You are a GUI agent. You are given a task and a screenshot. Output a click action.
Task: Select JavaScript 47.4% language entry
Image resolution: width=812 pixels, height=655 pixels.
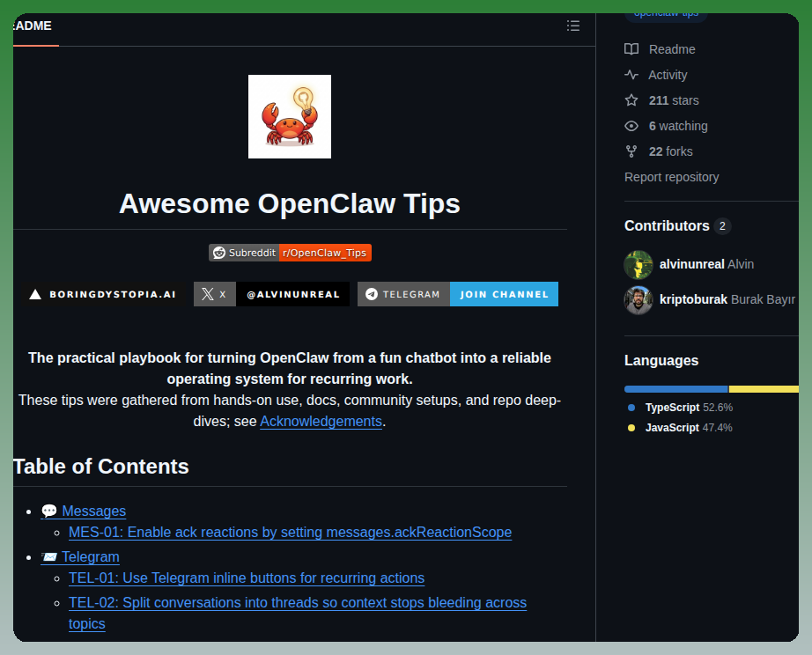pyautogui.click(x=688, y=428)
